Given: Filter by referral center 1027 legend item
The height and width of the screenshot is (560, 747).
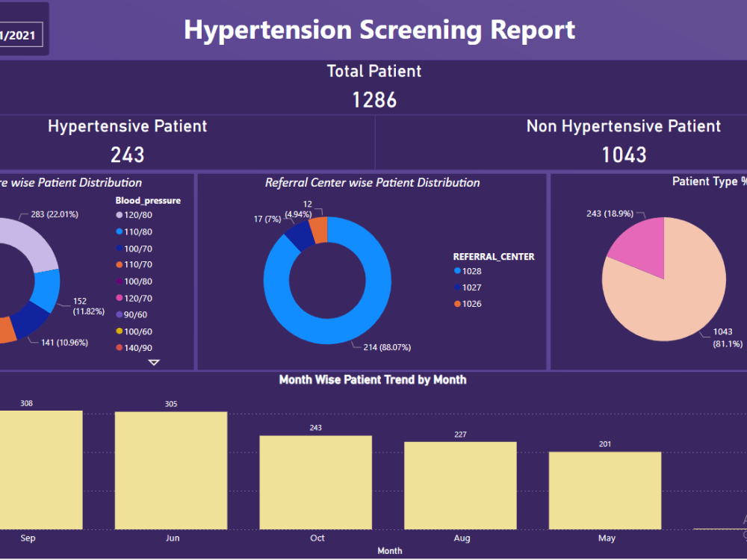Looking at the screenshot, I should tap(468, 287).
